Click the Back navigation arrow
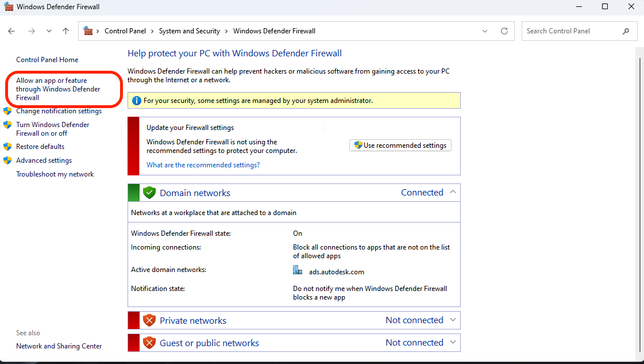 coord(12,31)
